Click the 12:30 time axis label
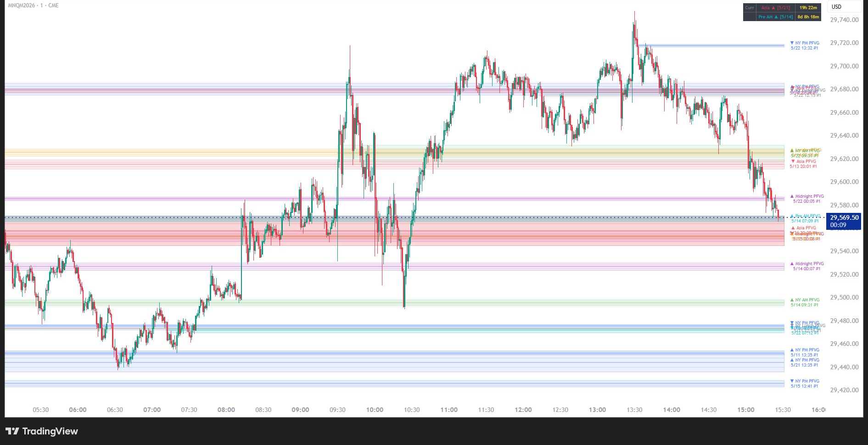This screenshot has width=868, height=445. (560, 410)
